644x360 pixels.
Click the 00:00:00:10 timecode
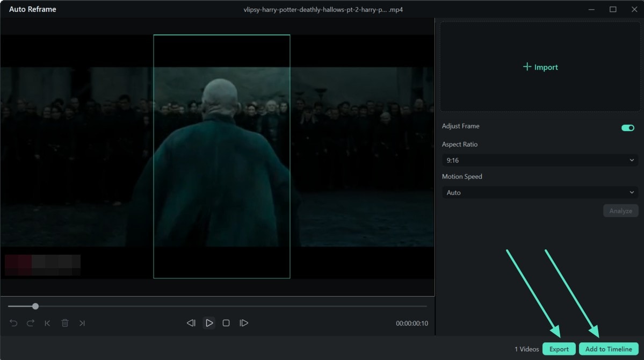[x=412, y=323]
